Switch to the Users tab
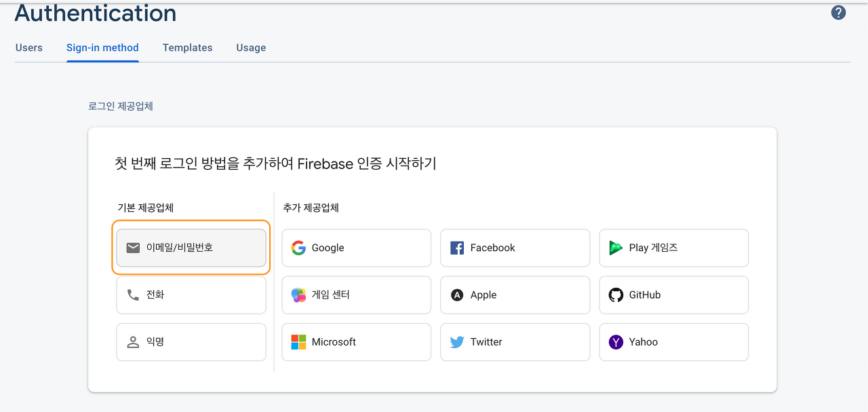This screenshot has width=868, height=412. [29, 48]
